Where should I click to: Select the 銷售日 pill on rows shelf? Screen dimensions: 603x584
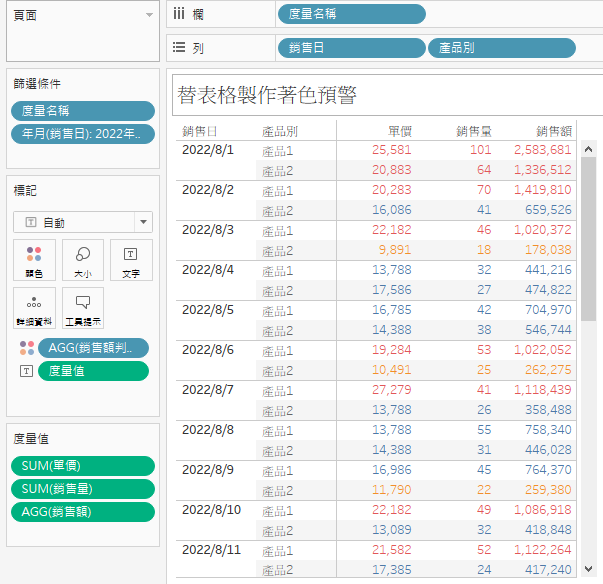[351, 48]
